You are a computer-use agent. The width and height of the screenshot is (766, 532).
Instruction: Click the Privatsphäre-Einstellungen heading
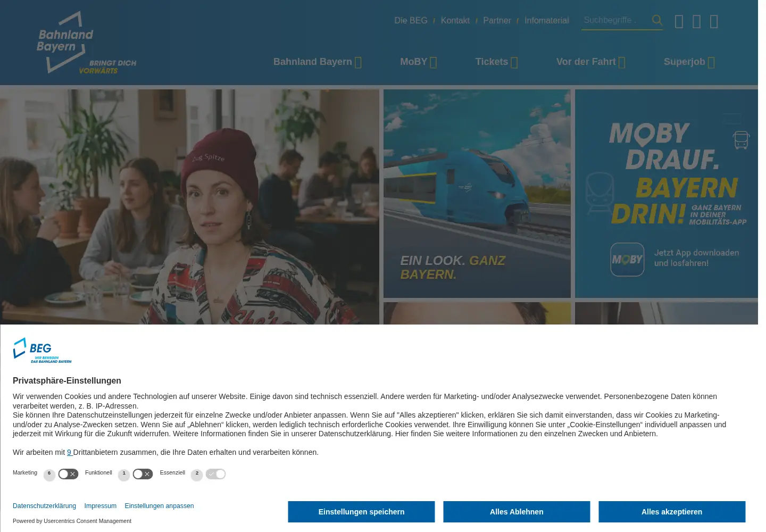(67, 380)
